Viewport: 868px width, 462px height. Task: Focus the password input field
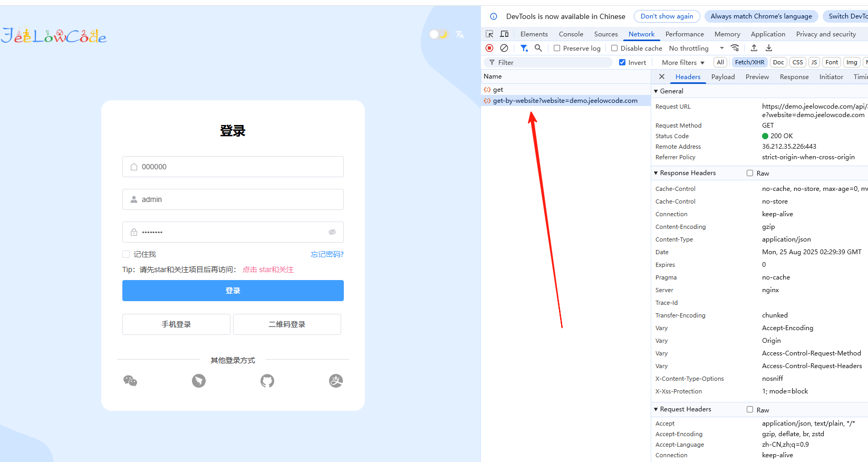233,232
